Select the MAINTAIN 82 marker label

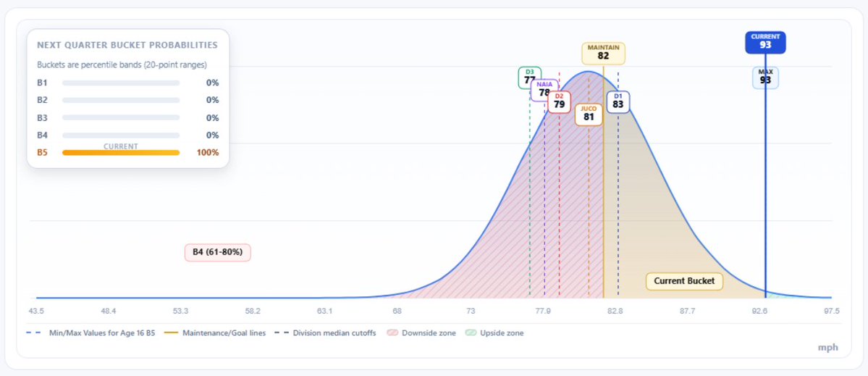[x=603, y=53]
